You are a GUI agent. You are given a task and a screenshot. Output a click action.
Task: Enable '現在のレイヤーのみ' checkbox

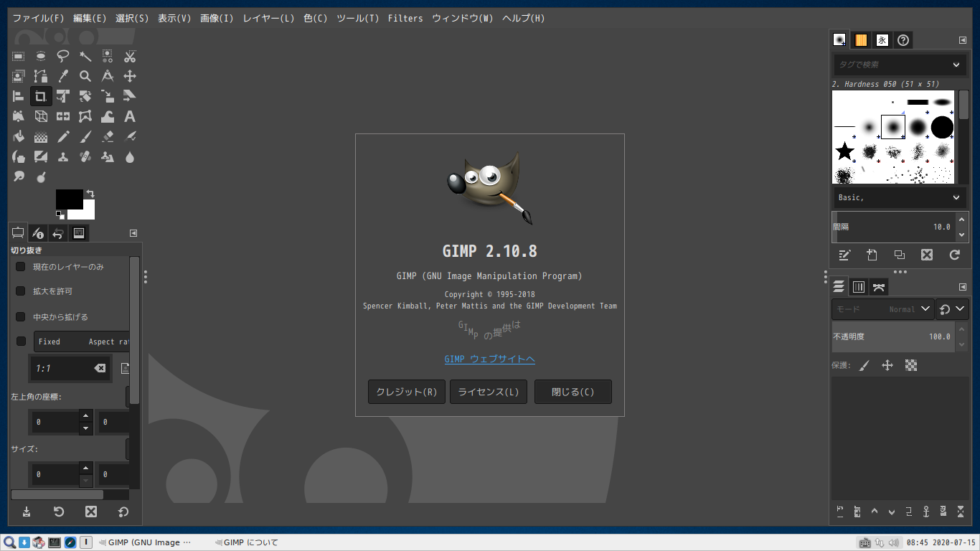[21, 267]
